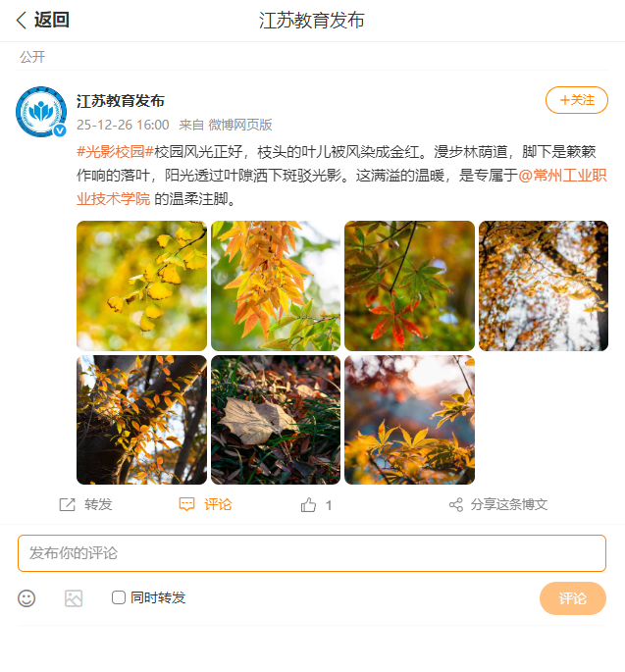
Task: Open @常州工业职业技术学院 mention link
Action: 341,187
